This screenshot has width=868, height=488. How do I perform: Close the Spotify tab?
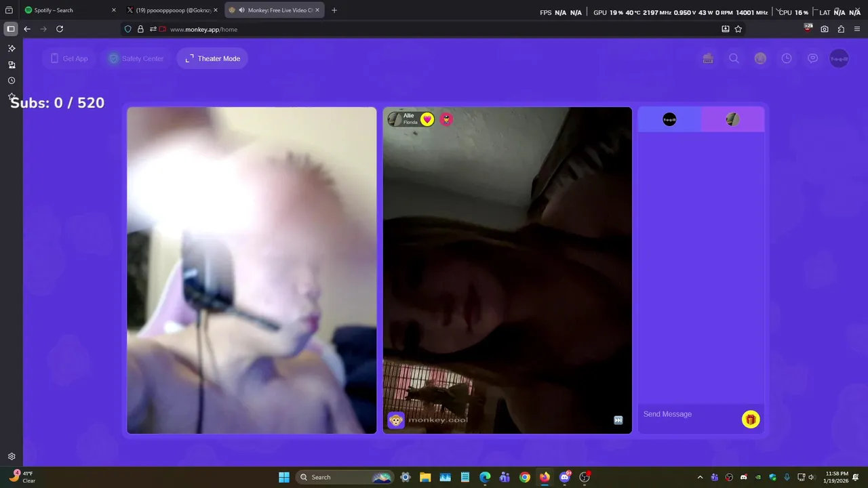tap(113, 10)
